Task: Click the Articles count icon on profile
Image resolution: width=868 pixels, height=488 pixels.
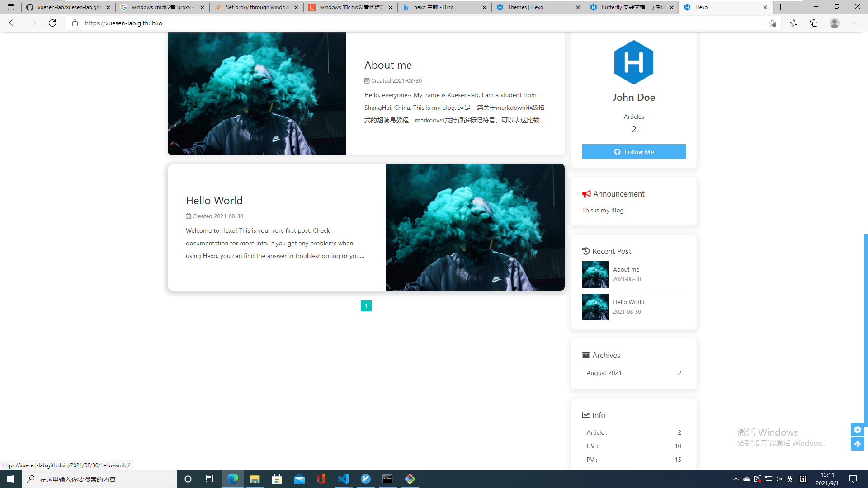Action: coord(634,130)
